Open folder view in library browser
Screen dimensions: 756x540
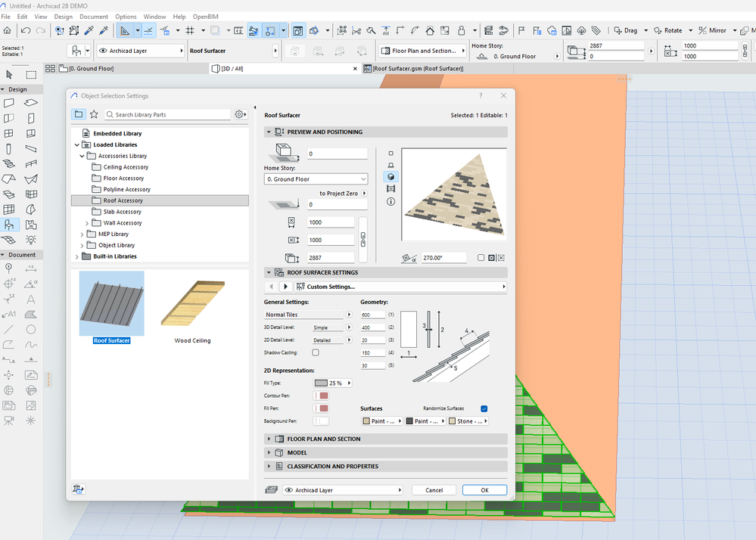coord(79,114)
